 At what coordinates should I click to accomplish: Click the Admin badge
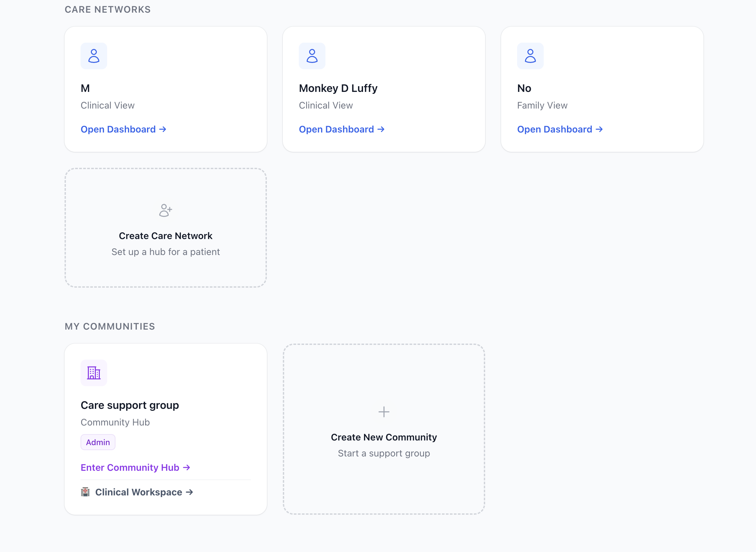click(x=98, y=442)
